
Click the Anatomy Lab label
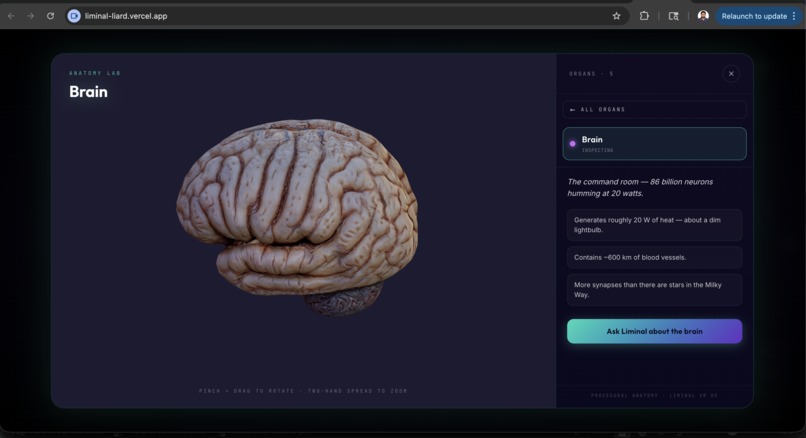[x=95, y=73]
